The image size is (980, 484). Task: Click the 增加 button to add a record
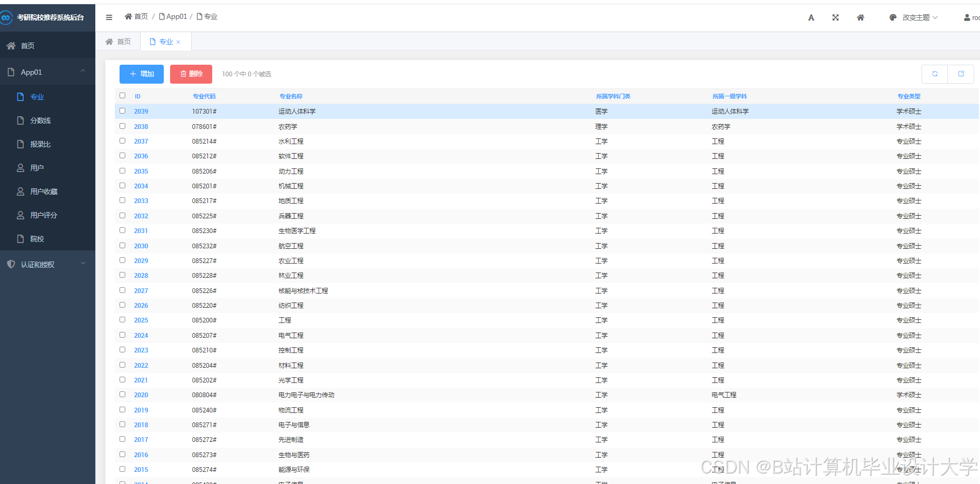(x=141, y=74)
